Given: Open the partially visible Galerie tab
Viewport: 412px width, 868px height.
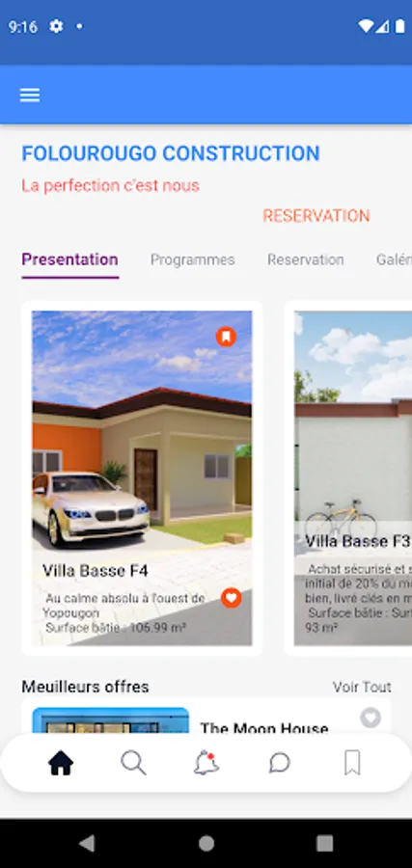Looking at the screenshot, I should pos(394,259).
